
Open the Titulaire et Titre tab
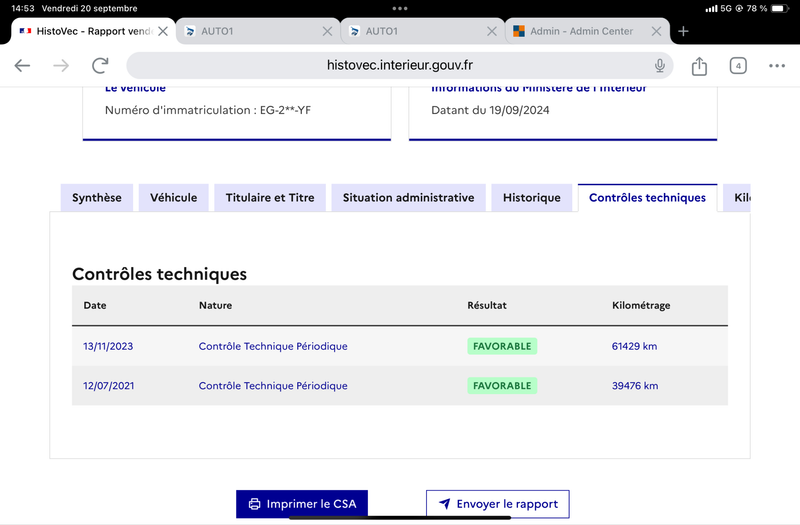coord(270,197)
